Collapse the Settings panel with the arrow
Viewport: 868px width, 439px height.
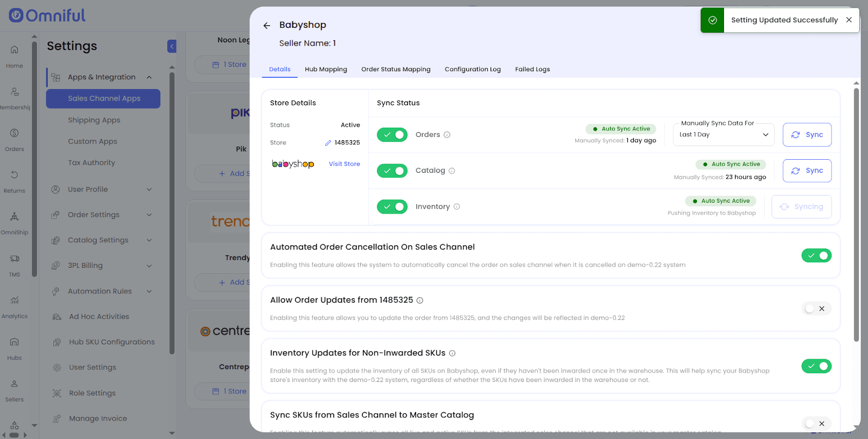point(172,46)
